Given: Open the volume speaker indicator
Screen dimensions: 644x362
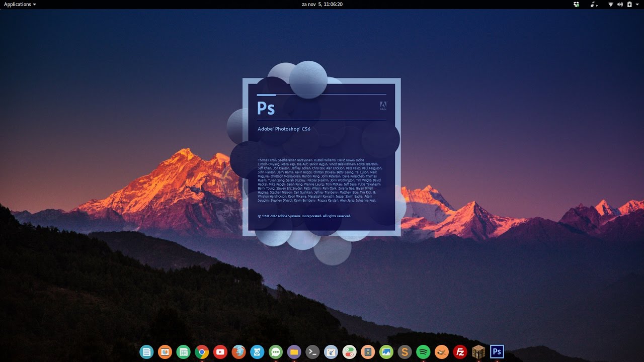Looking at the screenshot, I should pyautogui.click(x=620, y=4).
